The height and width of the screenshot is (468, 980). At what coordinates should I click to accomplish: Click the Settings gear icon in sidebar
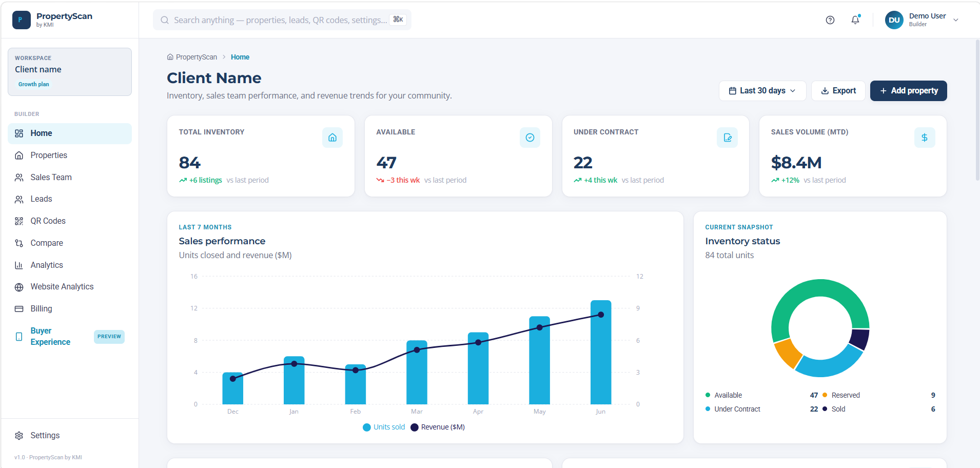coord(19,436)
